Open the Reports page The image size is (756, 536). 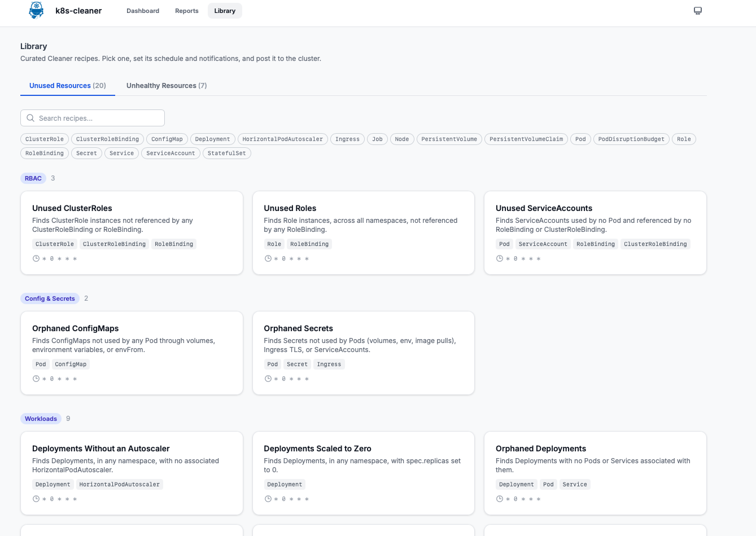tap(187, 11)
